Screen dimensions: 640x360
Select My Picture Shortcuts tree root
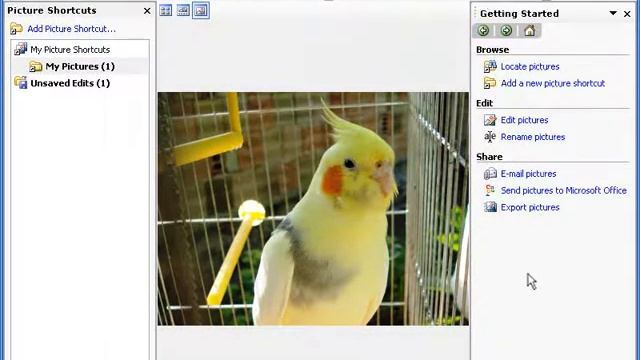(x=70, y=49)
